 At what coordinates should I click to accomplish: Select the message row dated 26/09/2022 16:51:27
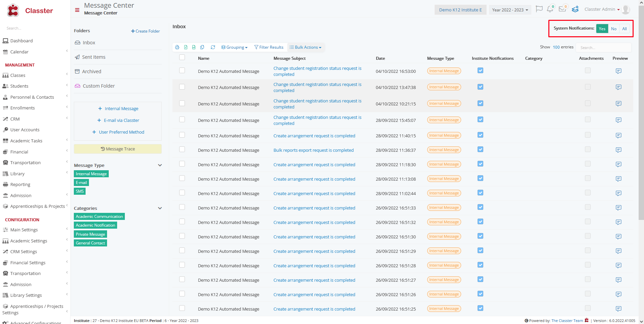tap(182, 279)
